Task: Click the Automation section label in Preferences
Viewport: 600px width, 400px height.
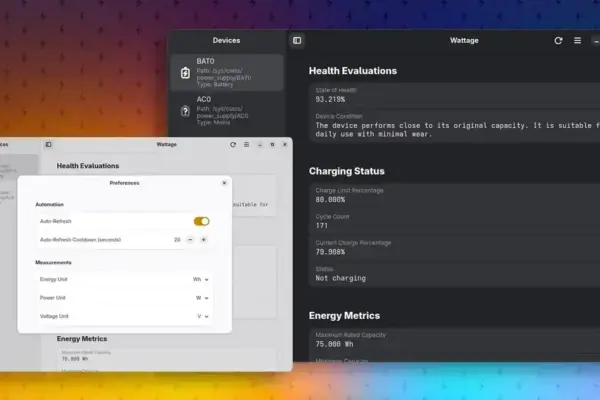Action: (49, 204)
